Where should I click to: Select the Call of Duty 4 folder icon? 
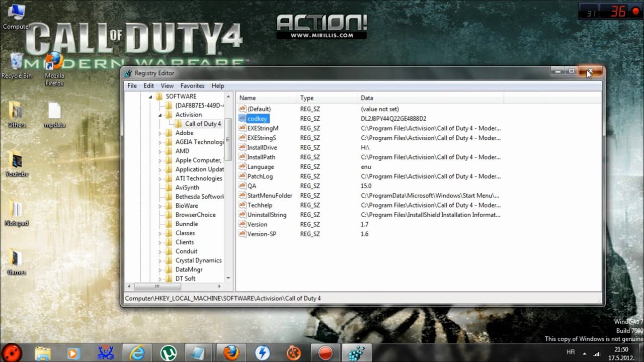[179, 124]
